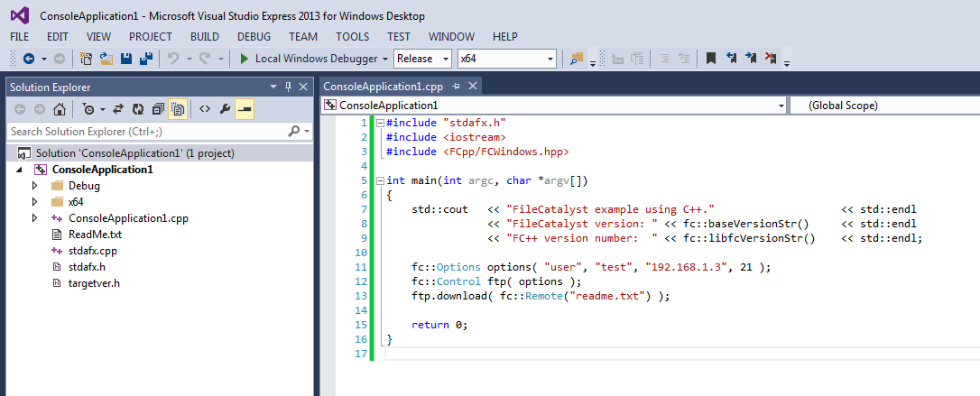The height and width of the screenshot is (396, 980).
Task: Open the TOOLS menu
Action: [352, 37]
